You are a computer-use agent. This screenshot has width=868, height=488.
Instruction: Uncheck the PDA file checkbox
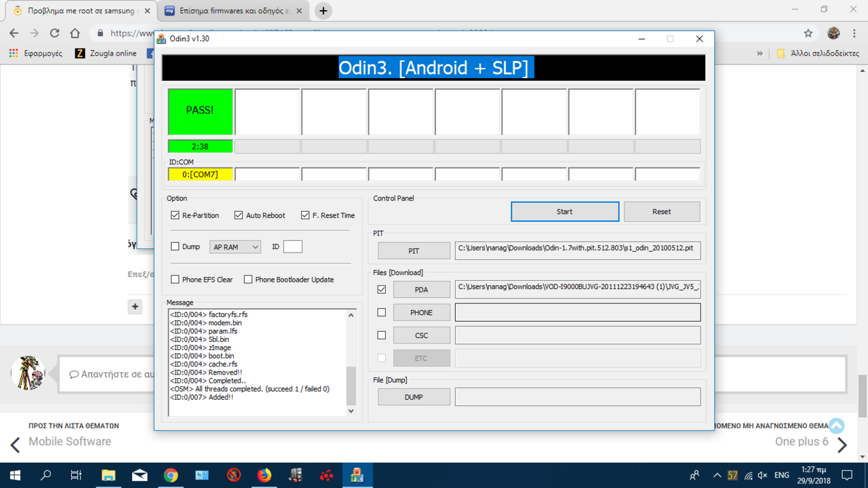tap(382, 290)
